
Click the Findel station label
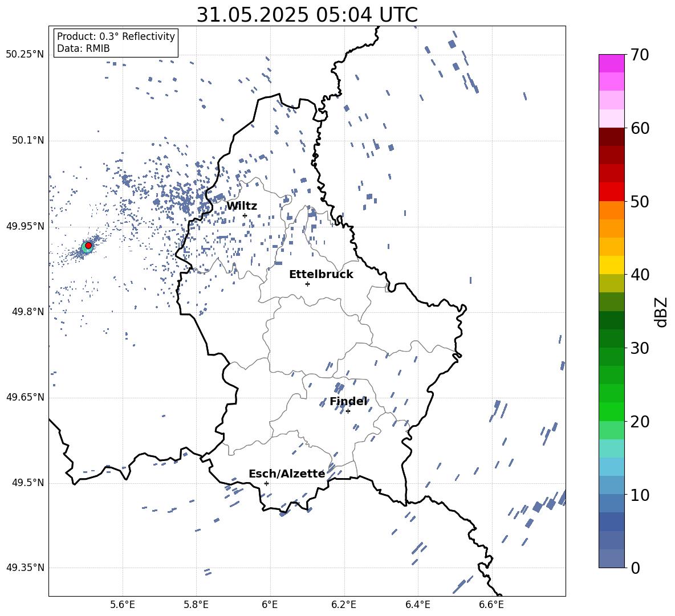[349, 401]
